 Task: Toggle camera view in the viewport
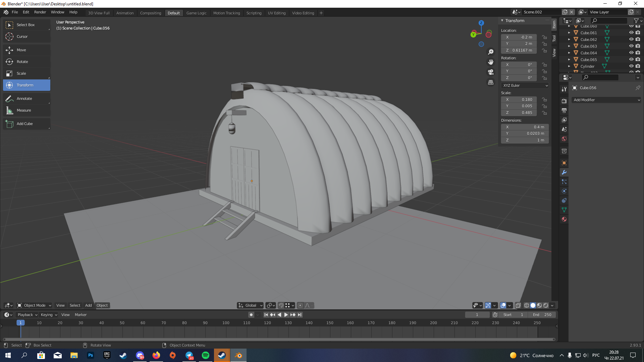click(x=491, y=72)
